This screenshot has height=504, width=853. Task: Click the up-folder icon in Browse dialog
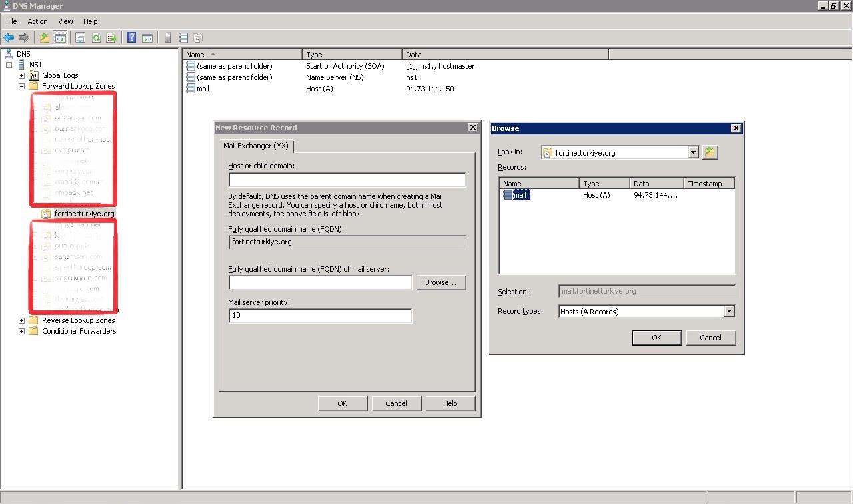(710, 152)
